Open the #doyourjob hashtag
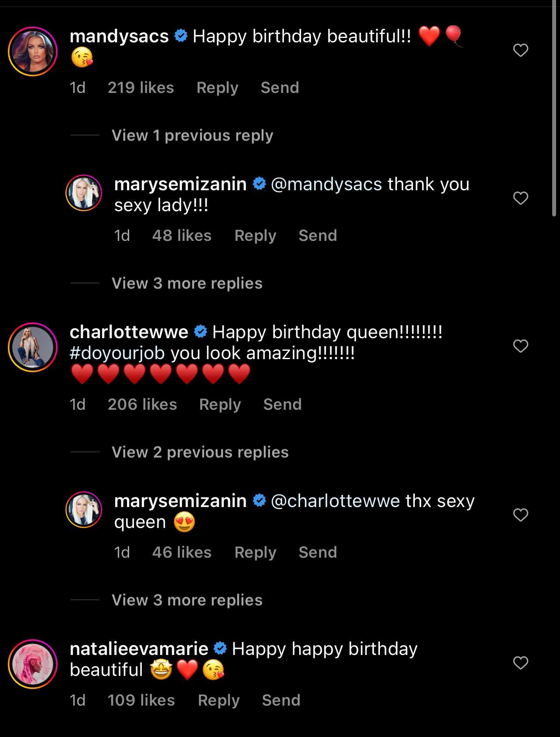 (x=117, y=353)
